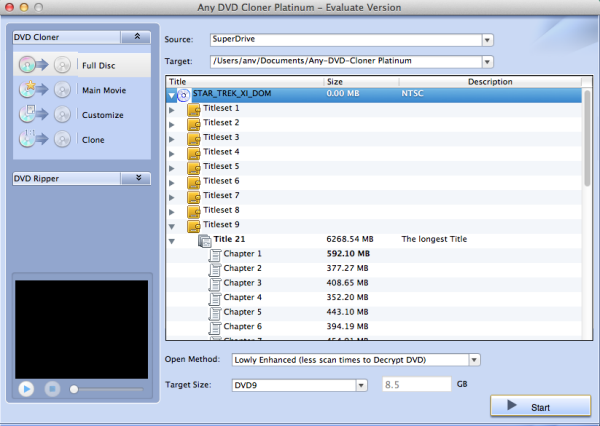Click the Chapter 4 document icon
Viewport: 600px width, 426px height.
coord(215,299)
